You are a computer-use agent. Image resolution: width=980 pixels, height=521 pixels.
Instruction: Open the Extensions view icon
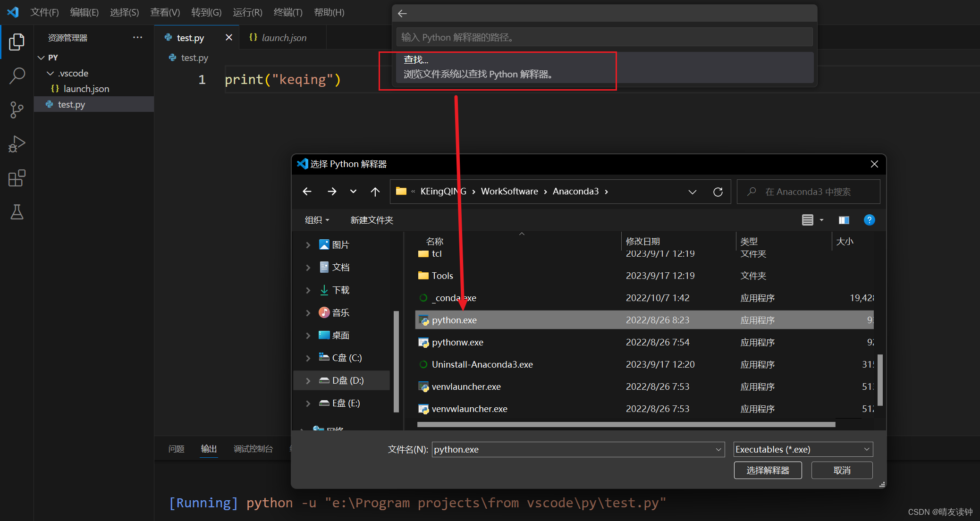tap(17, 178)
